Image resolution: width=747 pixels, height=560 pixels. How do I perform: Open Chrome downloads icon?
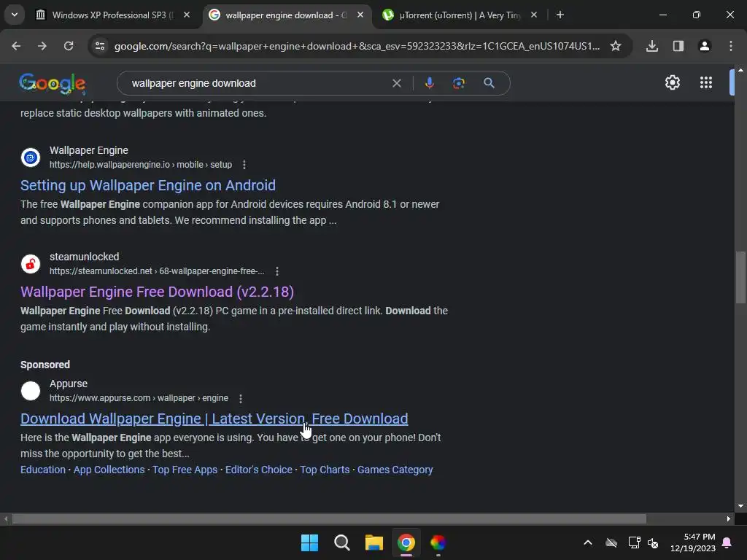pyautogui.click(x=652, y=46)
